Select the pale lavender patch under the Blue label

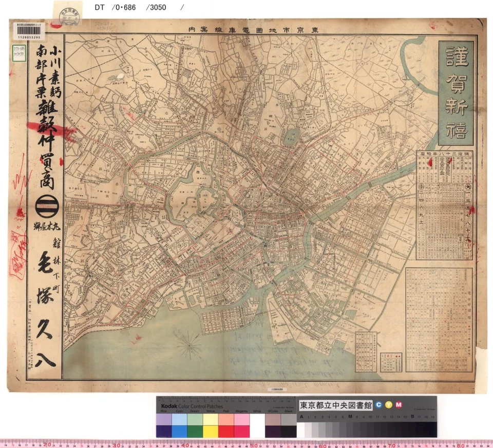coord(164,419)
